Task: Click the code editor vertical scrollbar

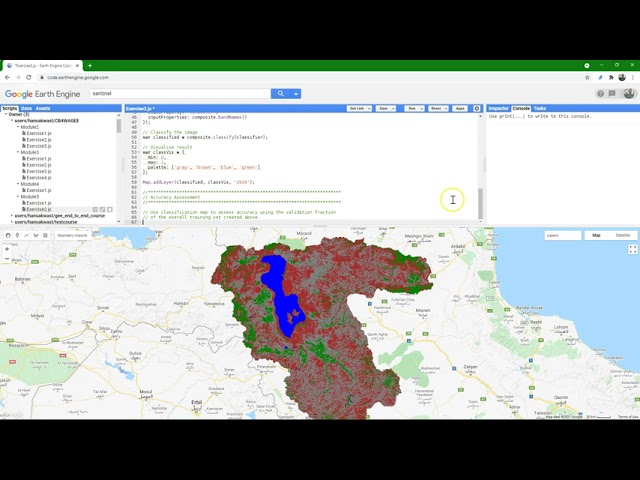Action: click(480, 203)
